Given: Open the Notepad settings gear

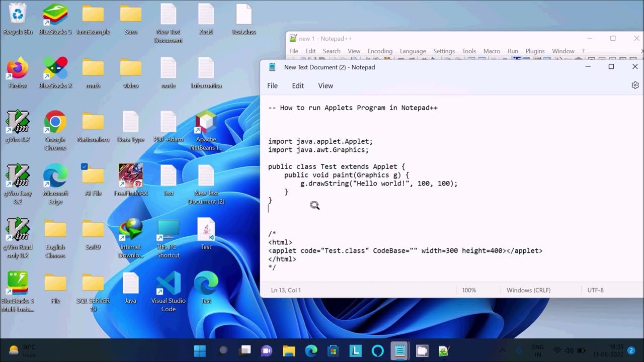Looking at the screenshot, I should coord(635,85).
